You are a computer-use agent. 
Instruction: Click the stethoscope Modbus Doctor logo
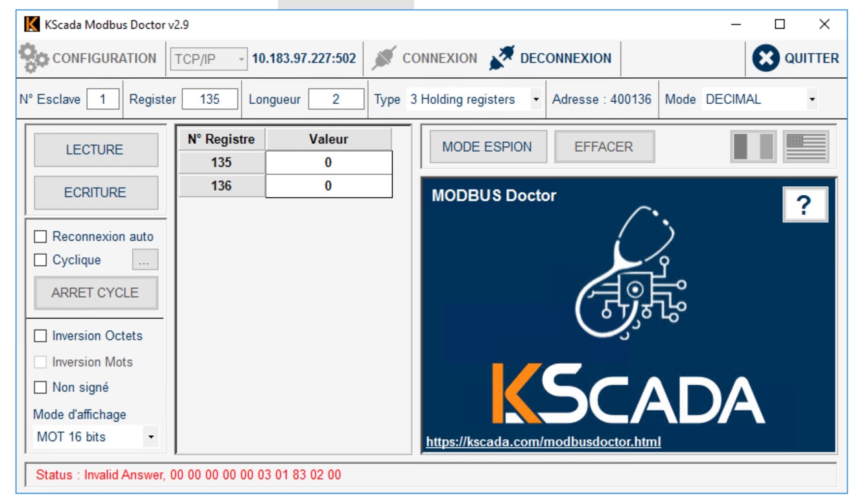point(630,272)
